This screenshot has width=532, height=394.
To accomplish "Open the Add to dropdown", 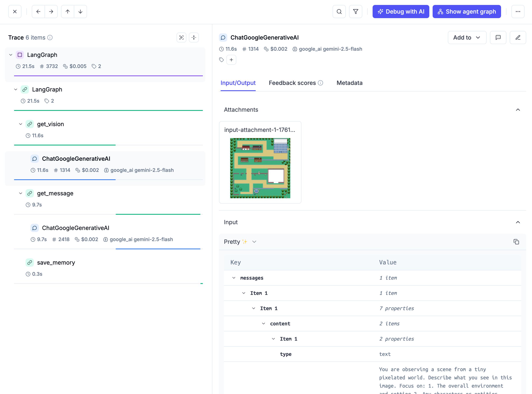I will (x=467, y=38).
